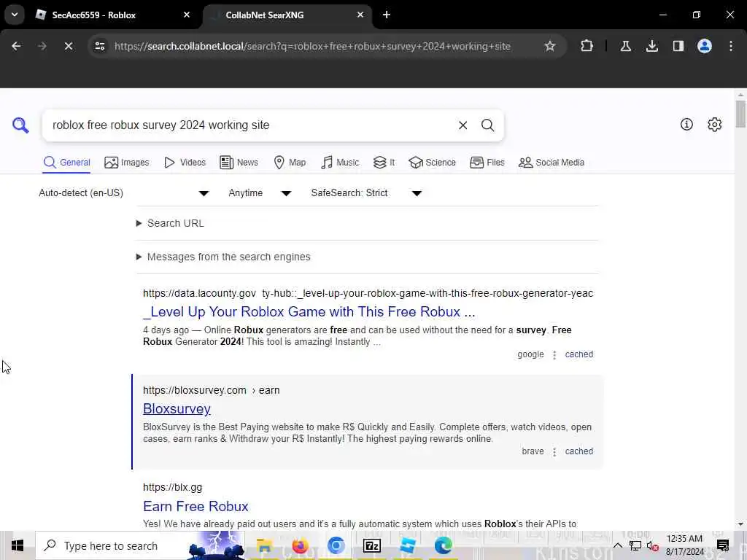Stop page loading in the browser toolbar
747x560 pixels.
[68, 46]
